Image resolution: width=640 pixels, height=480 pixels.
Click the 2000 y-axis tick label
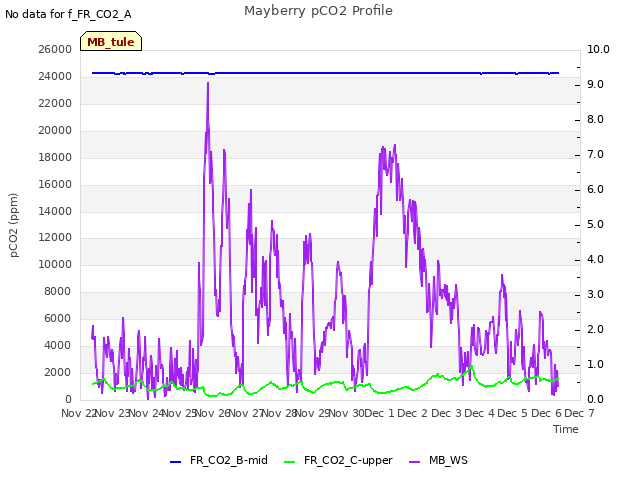pyautogui.click(x=58, y=372)
